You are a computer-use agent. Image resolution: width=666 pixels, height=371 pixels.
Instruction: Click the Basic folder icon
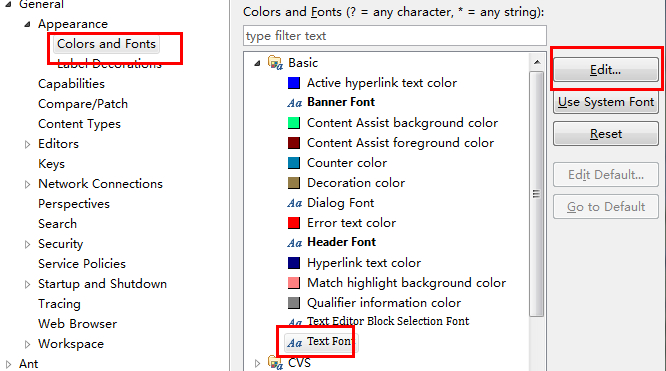276,63
